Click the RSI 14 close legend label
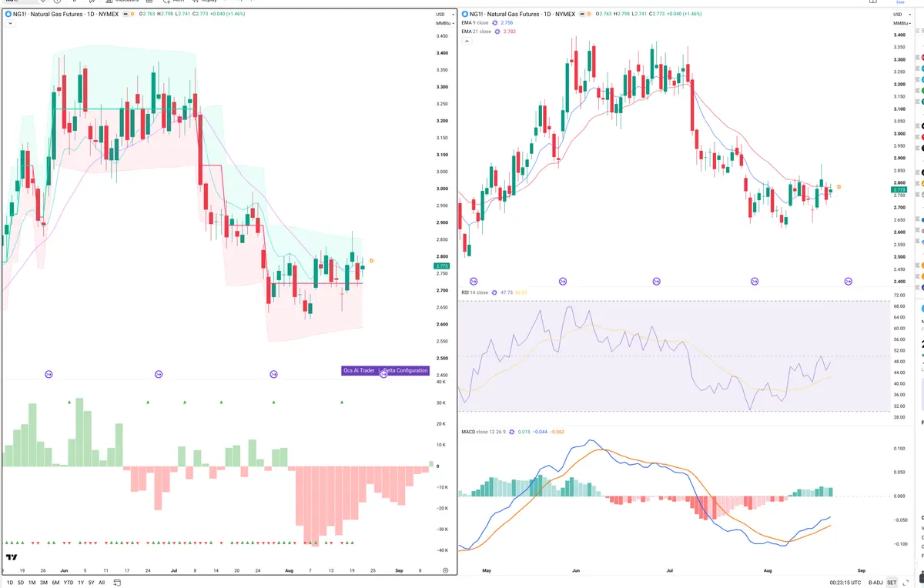The height and width of the screenshot is (588, 924). pyautogui.click(x=474, y=292)
